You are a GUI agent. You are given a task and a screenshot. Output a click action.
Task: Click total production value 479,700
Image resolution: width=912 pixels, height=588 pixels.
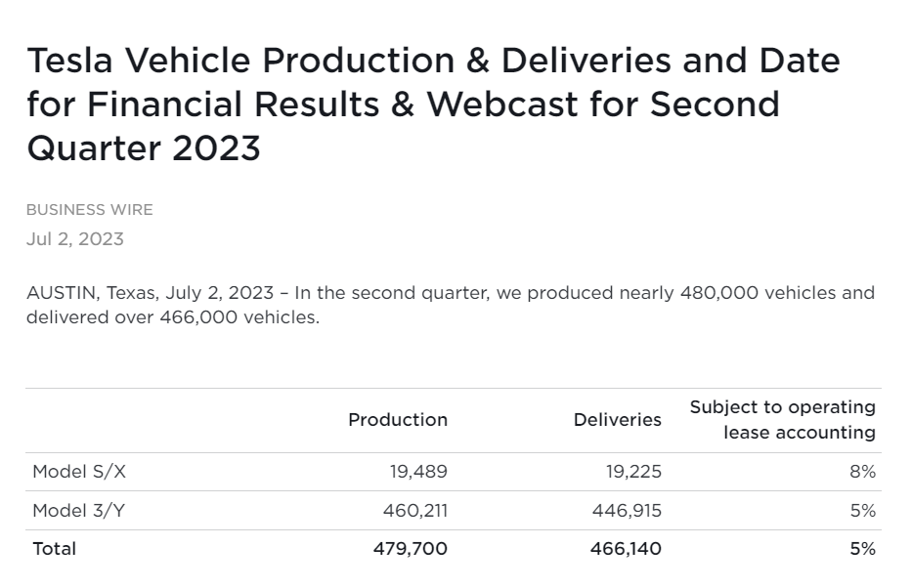(x=411, y=549)
